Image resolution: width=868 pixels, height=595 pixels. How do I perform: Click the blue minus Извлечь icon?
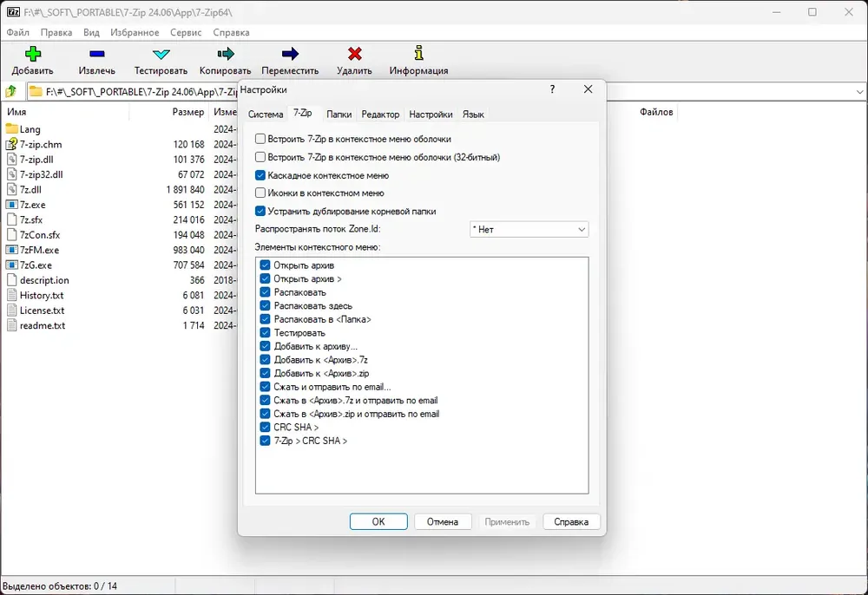tap(97, 54)
